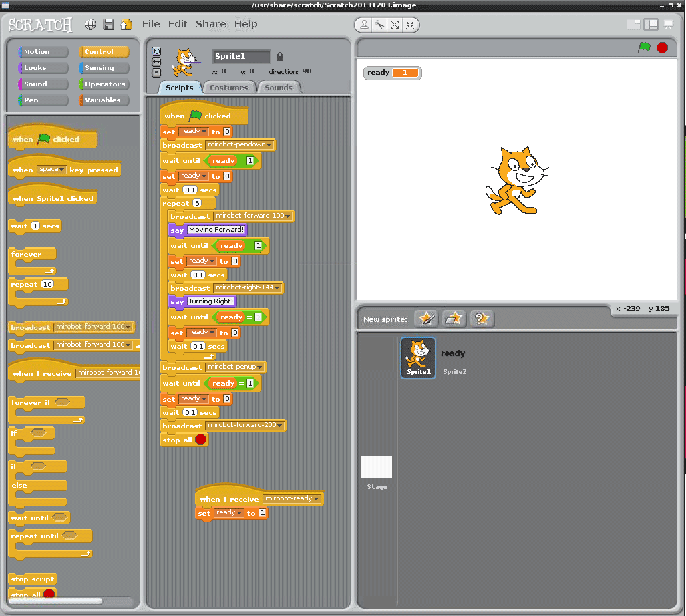Select the Sprite1 thumbnail in sprite list
The image size is (686, 616).
click(x=418, y=358)
